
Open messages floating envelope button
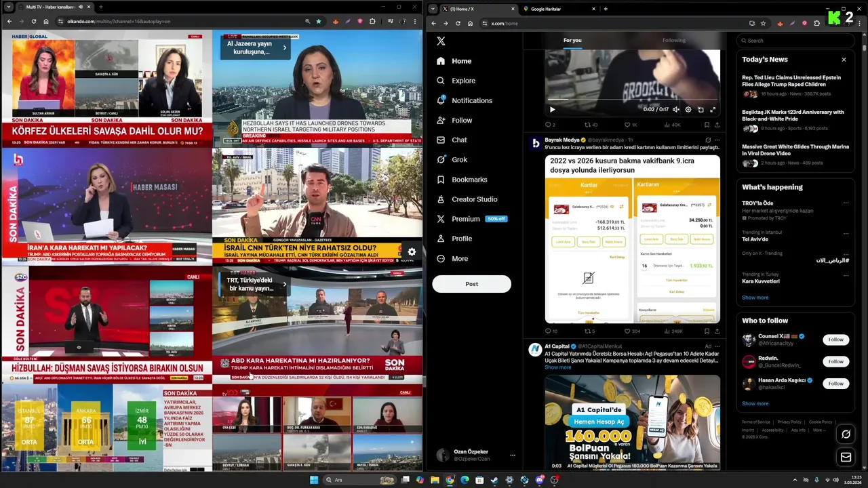(846, 457)
